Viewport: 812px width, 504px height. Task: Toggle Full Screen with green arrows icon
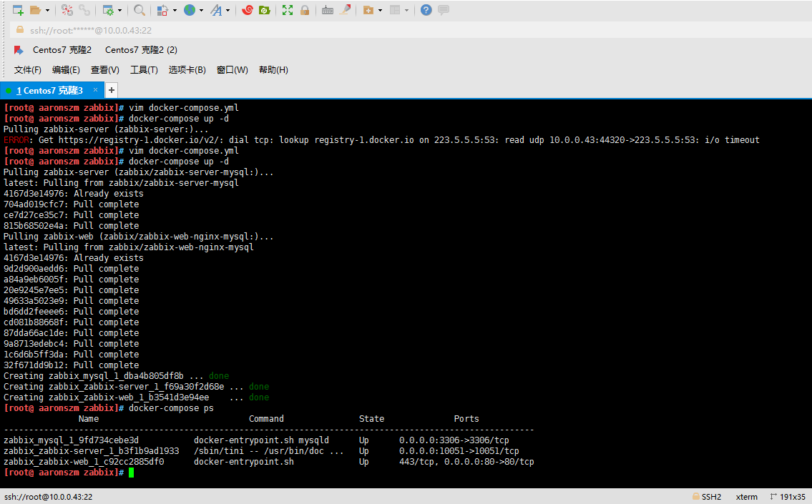pos(288,10)
